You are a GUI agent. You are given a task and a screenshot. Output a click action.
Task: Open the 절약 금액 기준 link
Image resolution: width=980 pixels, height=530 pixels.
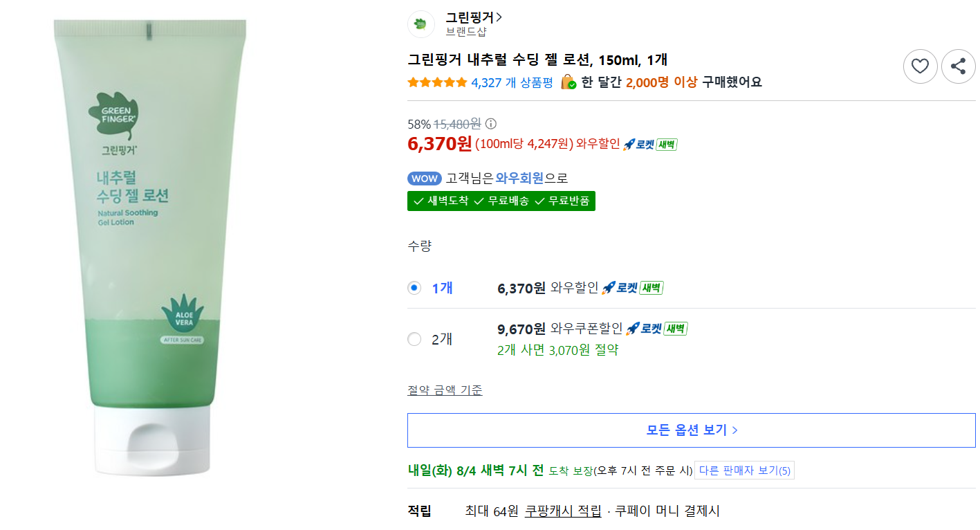tap(445, 390)
